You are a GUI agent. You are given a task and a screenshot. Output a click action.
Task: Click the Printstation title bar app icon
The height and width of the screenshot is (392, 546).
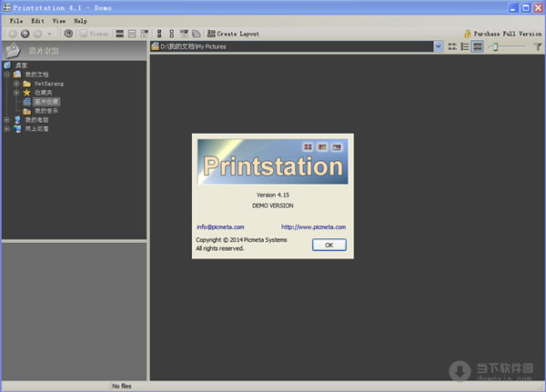point(6,7)
